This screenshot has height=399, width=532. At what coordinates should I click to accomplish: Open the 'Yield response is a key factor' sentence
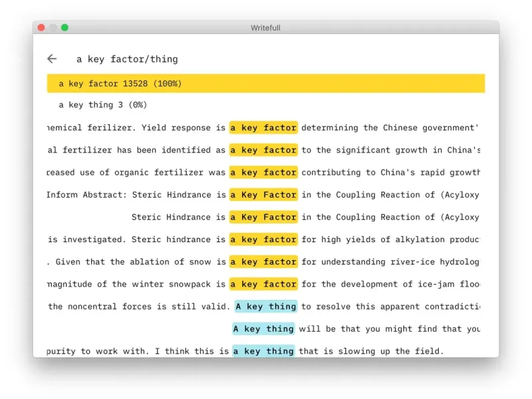(x=263, y=128)
